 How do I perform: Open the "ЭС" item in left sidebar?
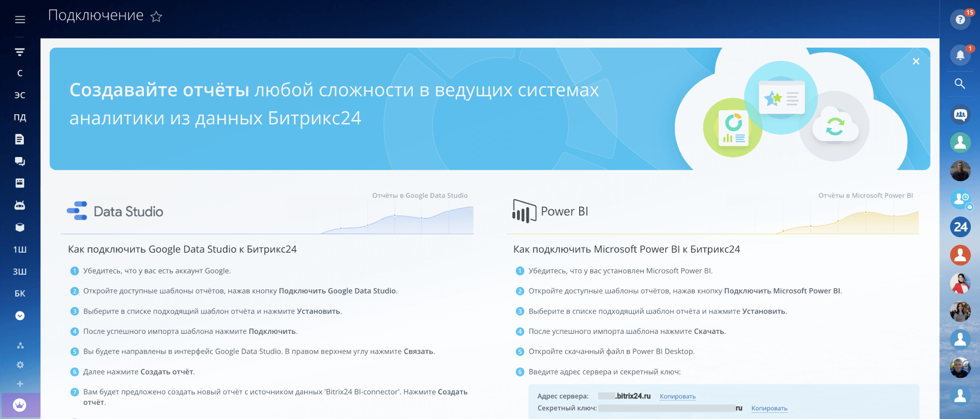point(20,95)
